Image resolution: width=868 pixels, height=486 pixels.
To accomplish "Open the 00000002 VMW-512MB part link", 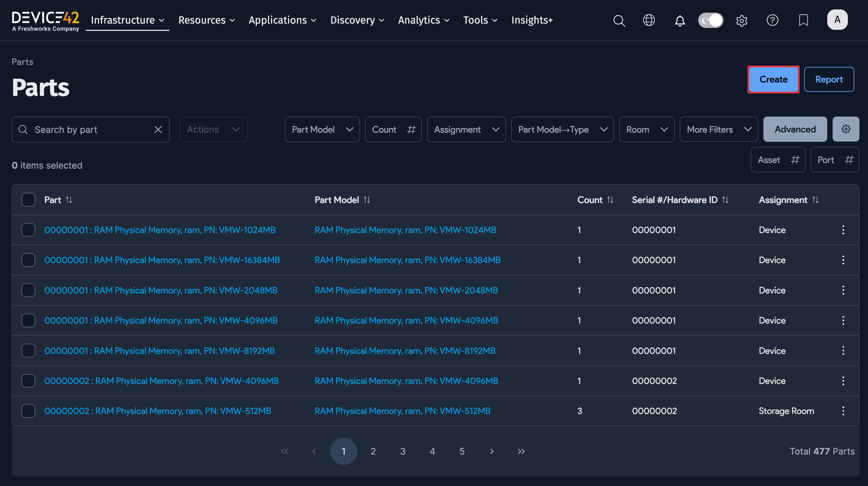I will [x=158, y=411].
